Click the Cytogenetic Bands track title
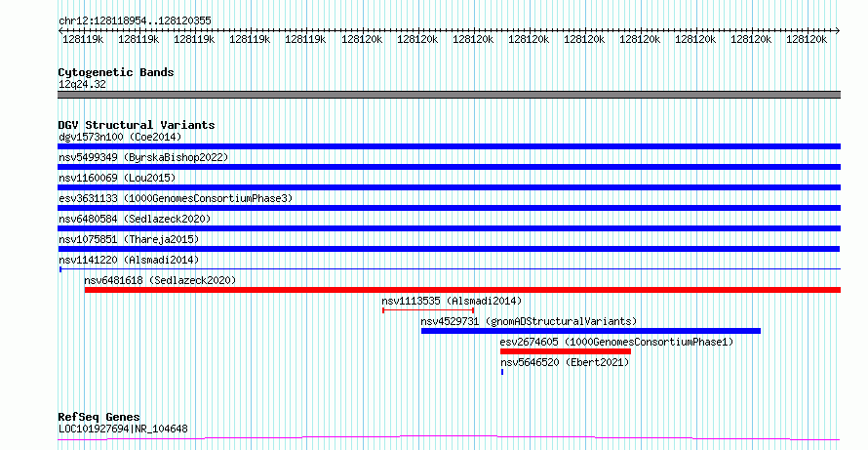The width and height of the screenshot is (868, 450). click(116, 72)
